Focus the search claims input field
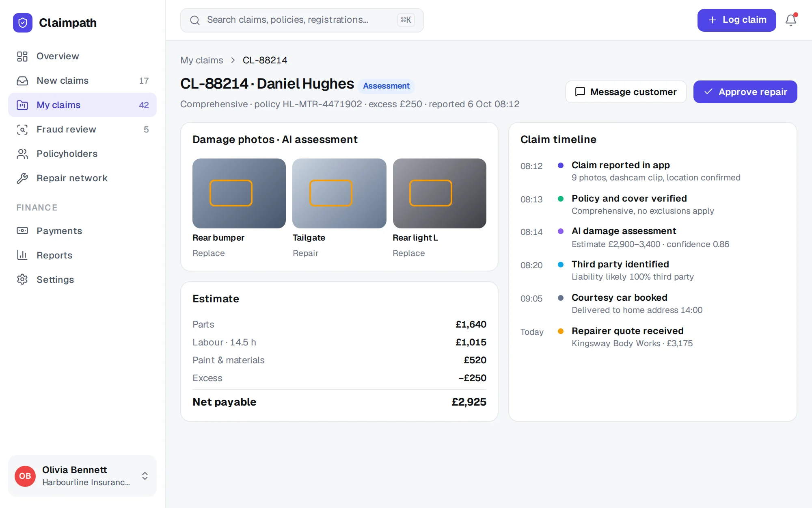The height and width of the screenshot is (508, 812). 302,20
